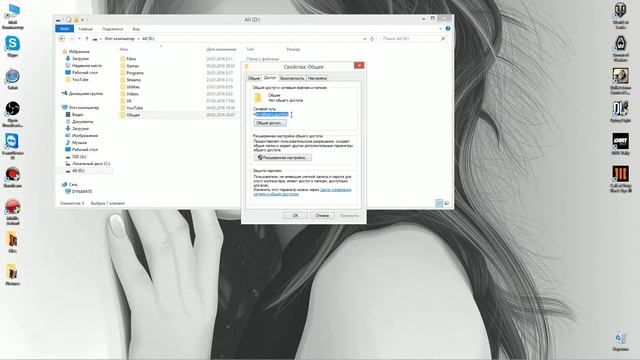Click the selected network path text
The width and height of the screenshot is (640, 360).
271,114
